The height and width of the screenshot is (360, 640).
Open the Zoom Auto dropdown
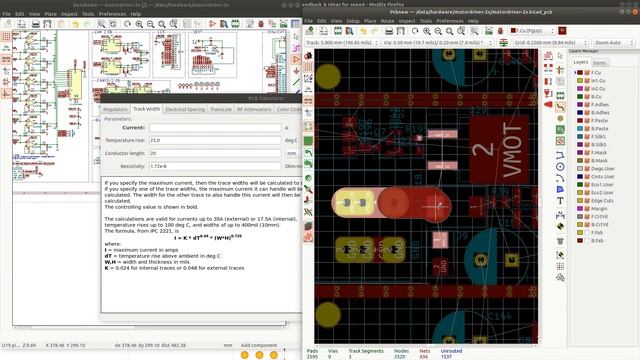point(613,42)
